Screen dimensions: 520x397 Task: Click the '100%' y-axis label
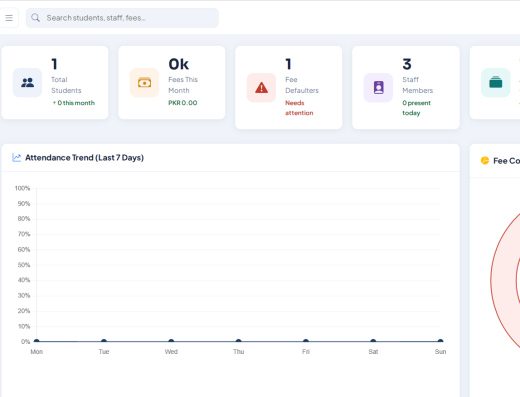22,188
